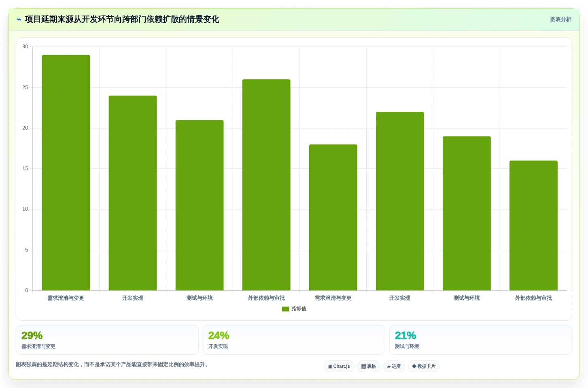The image size is (588, 388).
Task: Click the 图表分析 label in the header
Action: pos(560,19)
